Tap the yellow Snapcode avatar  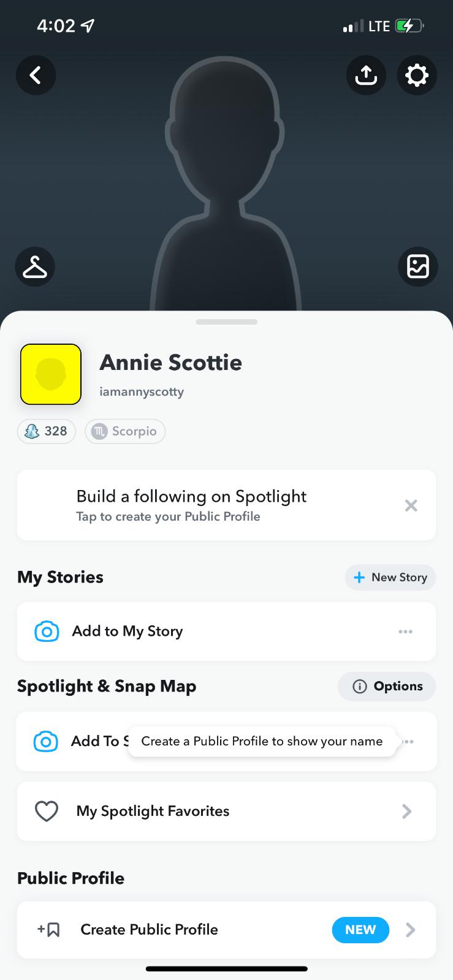point(51,374)
